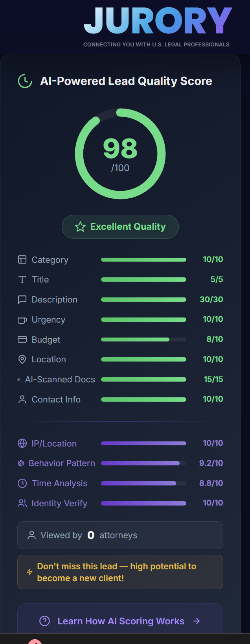Click the cube icon for Behavior Pattern
Image resolution: width=250 pixels, height=644 pixels.
click(22, 463)
